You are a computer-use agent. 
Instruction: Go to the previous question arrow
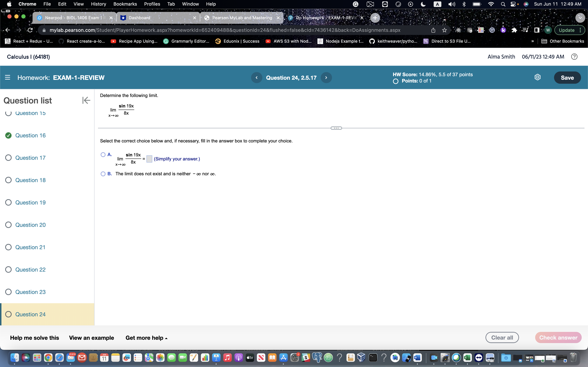tap(257, 78)
